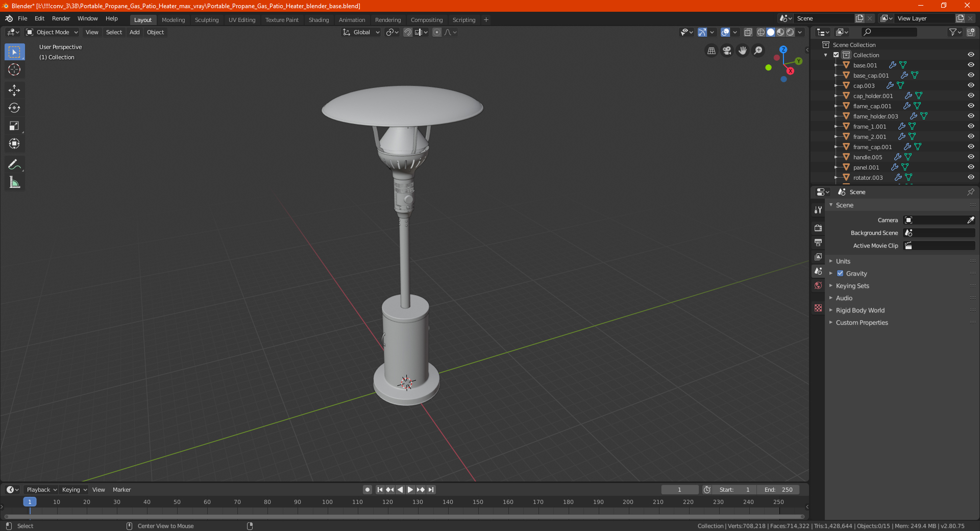
Task: Click the End frame field
Action: (778, 490)
